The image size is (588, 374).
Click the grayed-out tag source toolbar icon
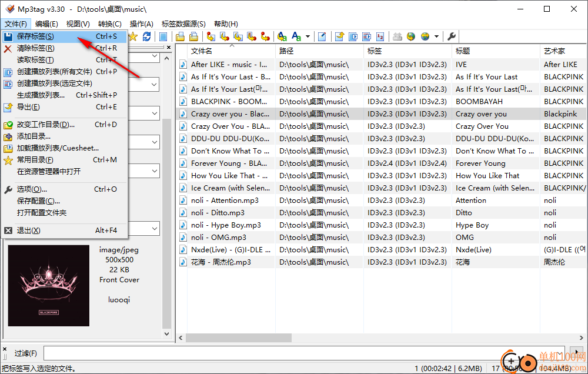coord(397,36)
